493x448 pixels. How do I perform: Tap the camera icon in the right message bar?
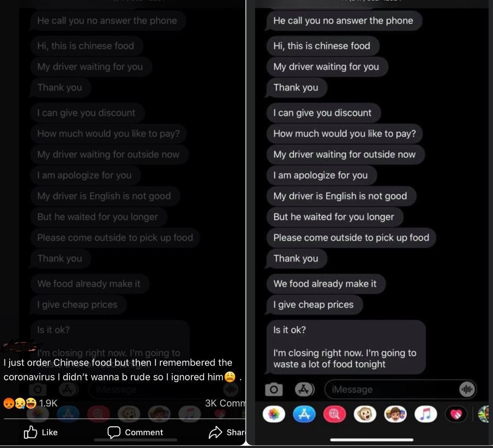tap(274, 390)
